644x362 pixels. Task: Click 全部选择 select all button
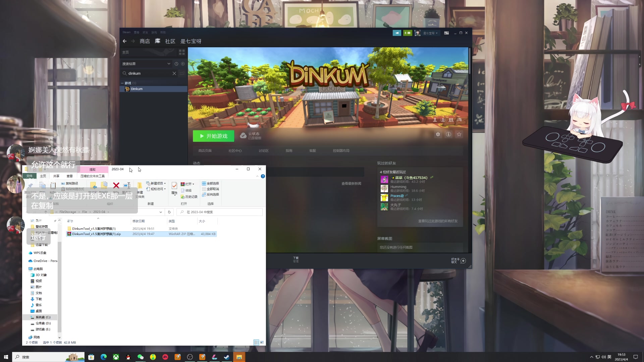pos(210,183)
